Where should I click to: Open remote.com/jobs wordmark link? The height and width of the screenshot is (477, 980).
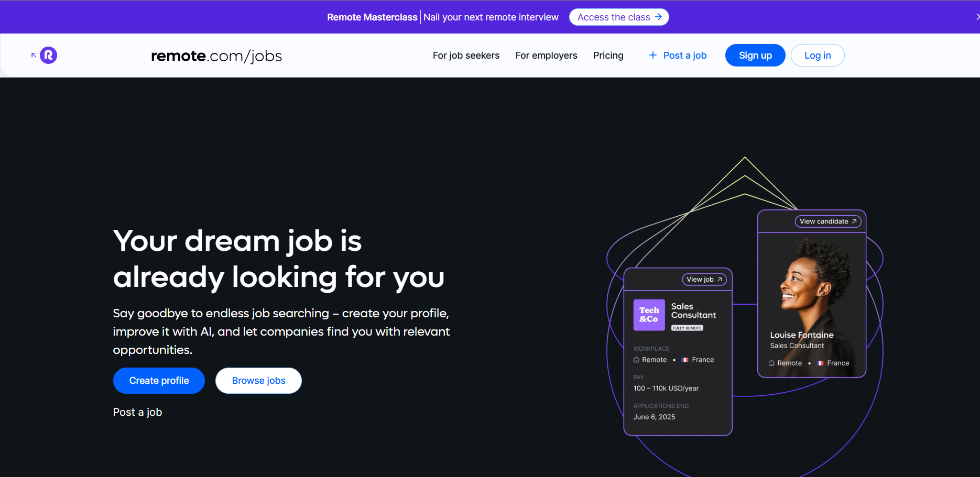pyautogui.click(x=216, y=56)
